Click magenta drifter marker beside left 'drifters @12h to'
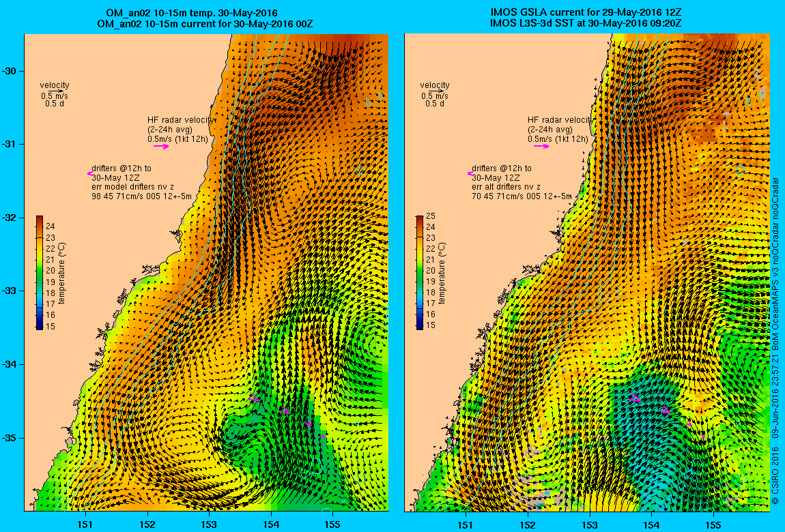 (89, 173)
